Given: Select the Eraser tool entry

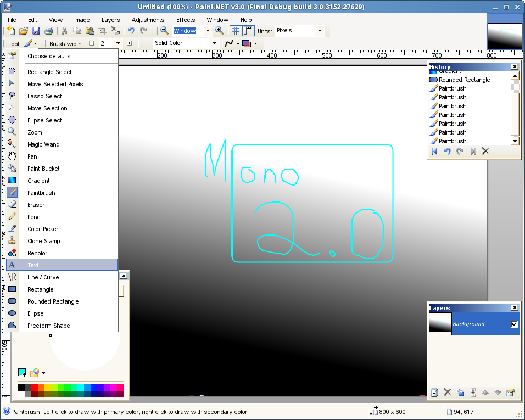Looking at the screenshot, I should pos(62,205).
